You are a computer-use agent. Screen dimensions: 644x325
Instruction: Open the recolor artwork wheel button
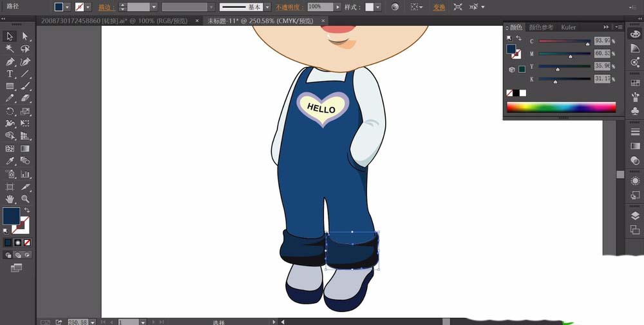(395, 7)
